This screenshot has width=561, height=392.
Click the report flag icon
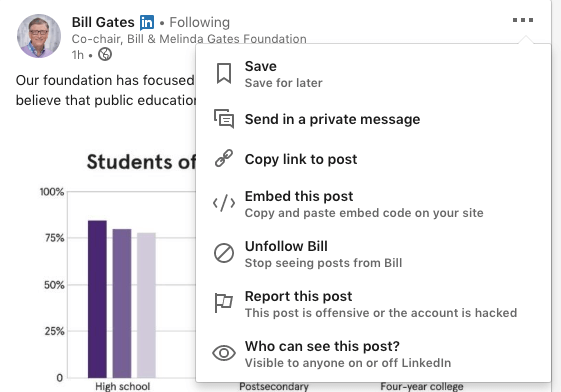click(x=224, y=303)
